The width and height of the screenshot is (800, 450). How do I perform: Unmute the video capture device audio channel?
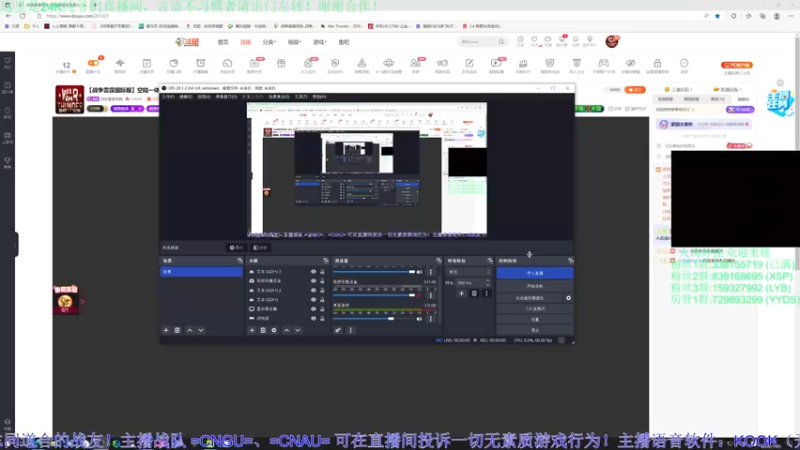(x=419, y=295)
